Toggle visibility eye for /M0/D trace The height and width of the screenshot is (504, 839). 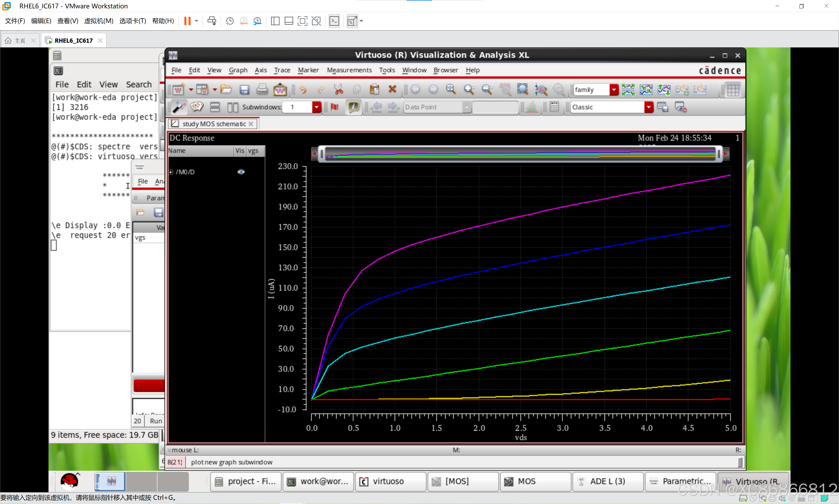241,172
